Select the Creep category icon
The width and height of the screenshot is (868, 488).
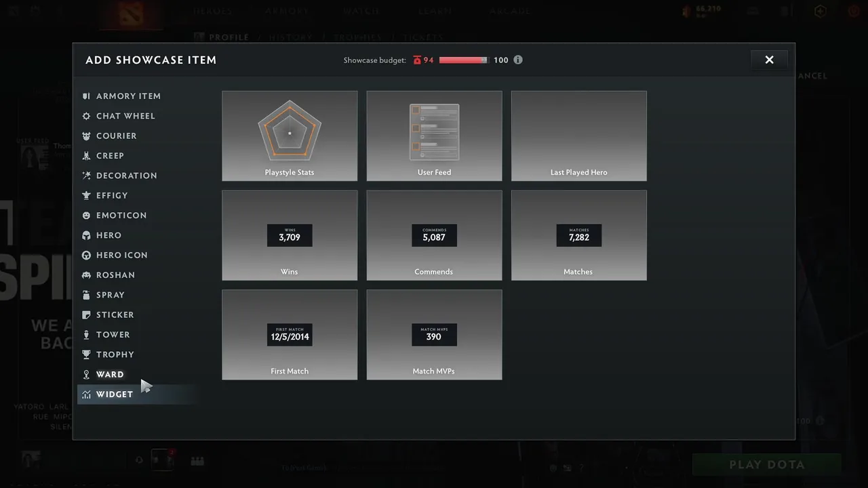pos(86,156)
